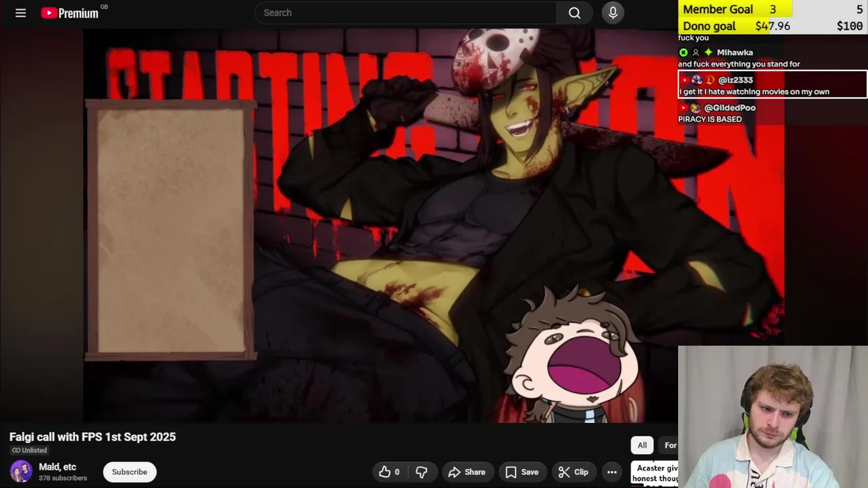Share the video
Screen dimensions: 868x488
(x=467, y=472)
